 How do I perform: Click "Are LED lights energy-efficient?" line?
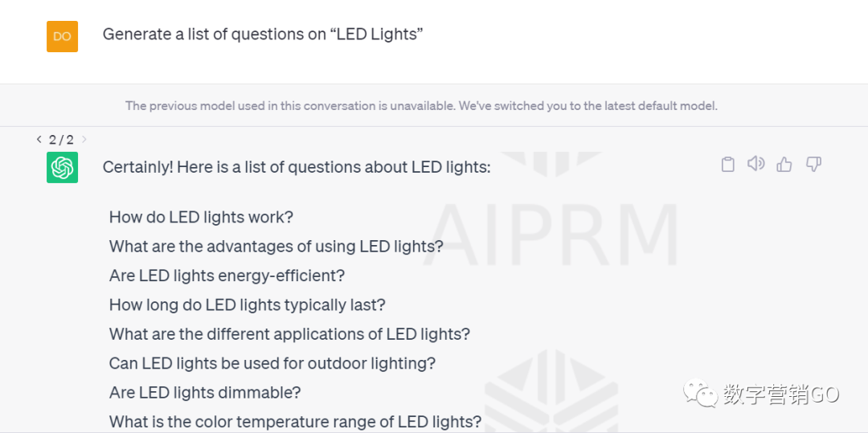[227, 276]
